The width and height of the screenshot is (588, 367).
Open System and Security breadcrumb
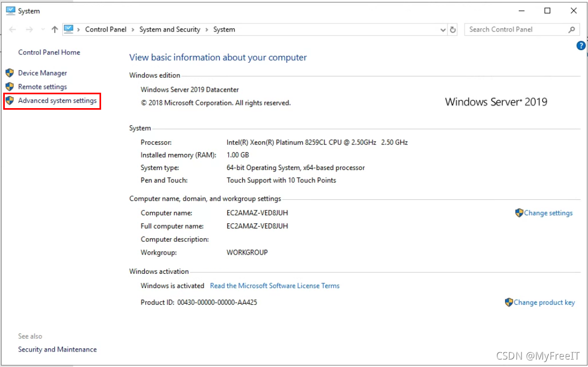[x=170, y=29]
